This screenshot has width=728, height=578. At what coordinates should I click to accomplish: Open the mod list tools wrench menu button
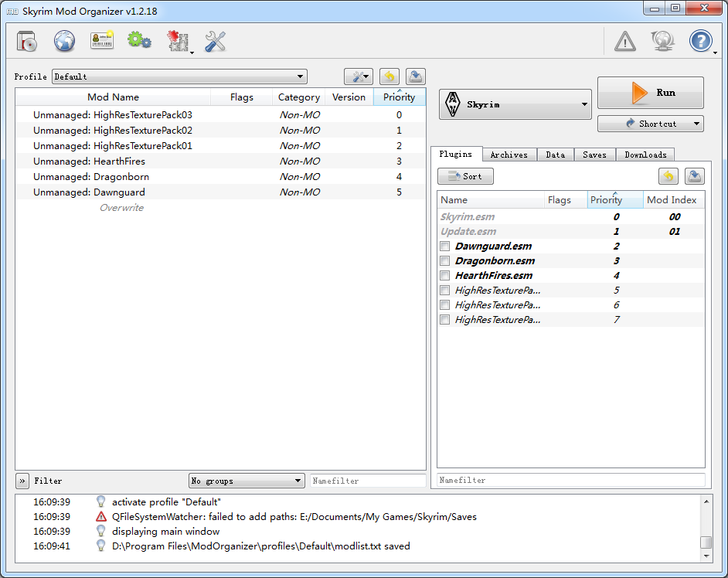pyautogui.click(x=359, y=76)
